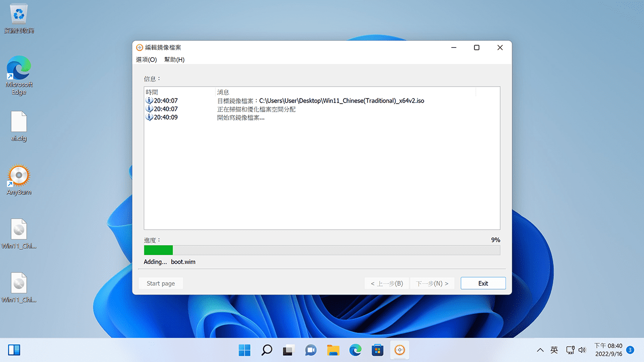The width and height of the screenshot is (644, 362).
Task: Open the 選項(O) menu
Action: (x=146, y=59)
